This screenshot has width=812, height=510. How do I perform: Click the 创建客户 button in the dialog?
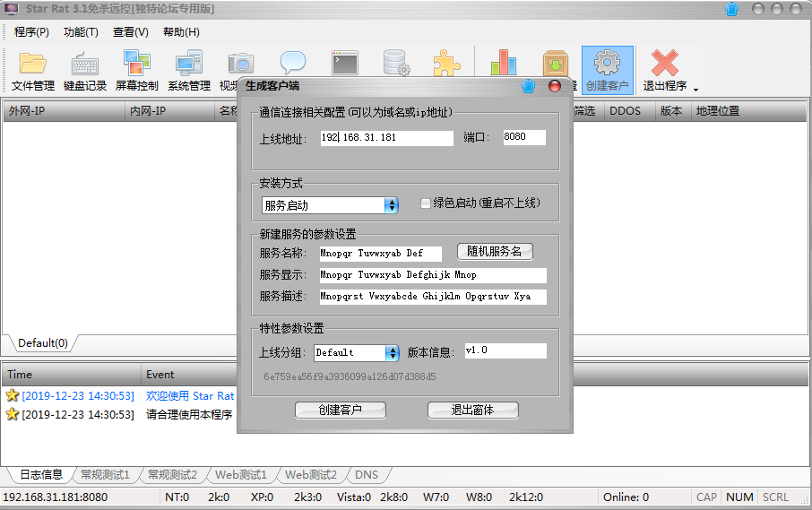tap(341, 411)
